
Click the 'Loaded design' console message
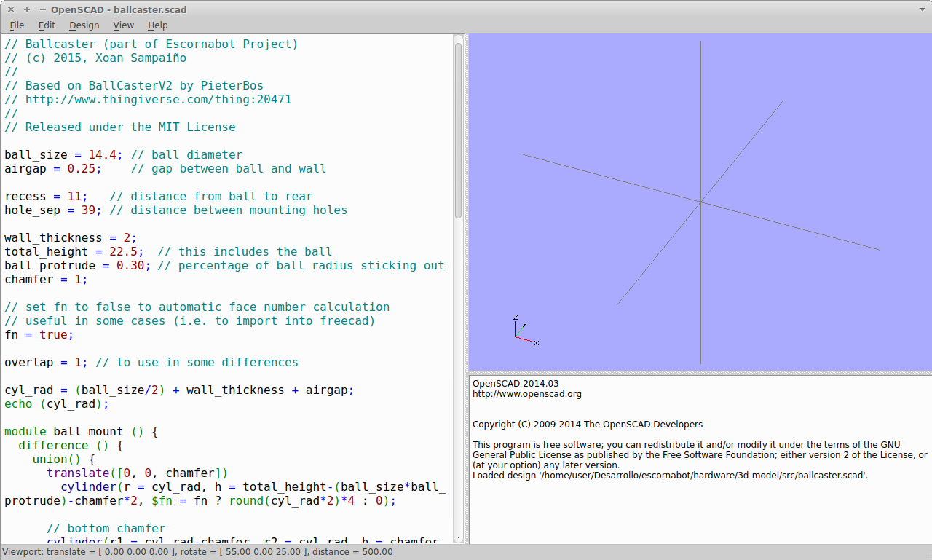(670, 476)
